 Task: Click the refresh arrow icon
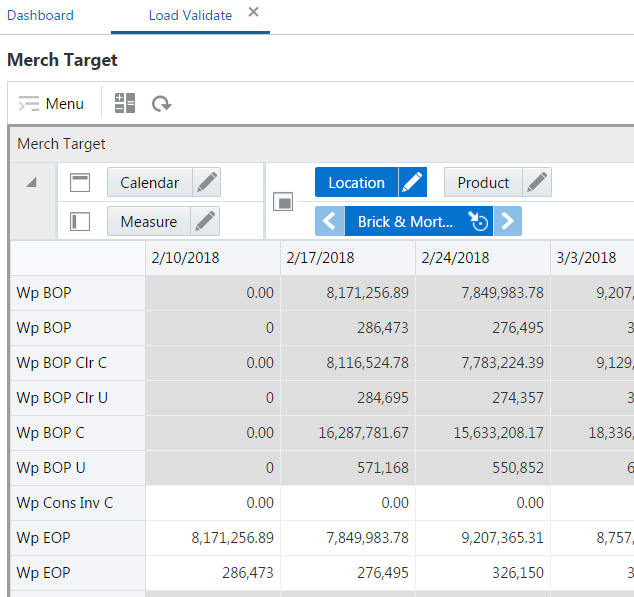161,103
